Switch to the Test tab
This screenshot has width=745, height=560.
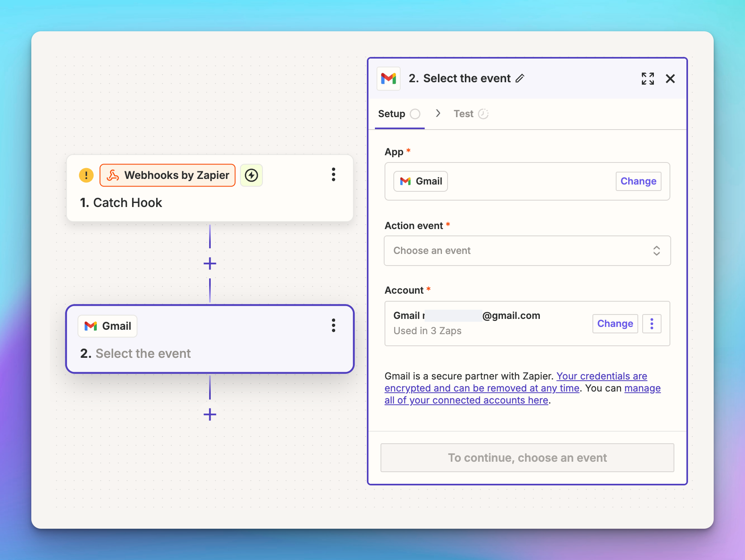click(x=470, y=114)
